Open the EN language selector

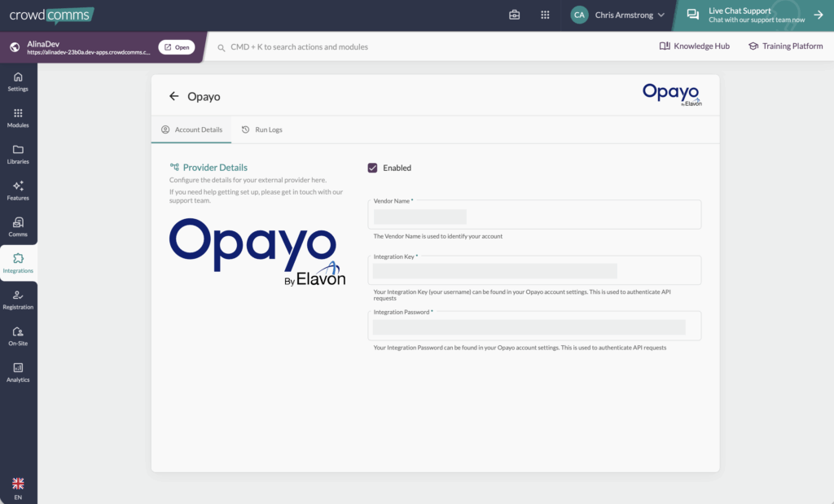tap(18, 488)
